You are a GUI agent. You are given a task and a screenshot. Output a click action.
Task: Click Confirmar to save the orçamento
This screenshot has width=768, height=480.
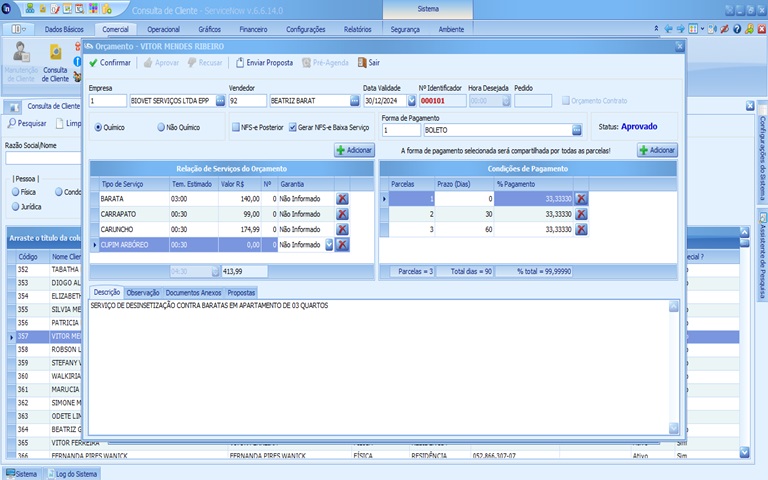point(110,62)
